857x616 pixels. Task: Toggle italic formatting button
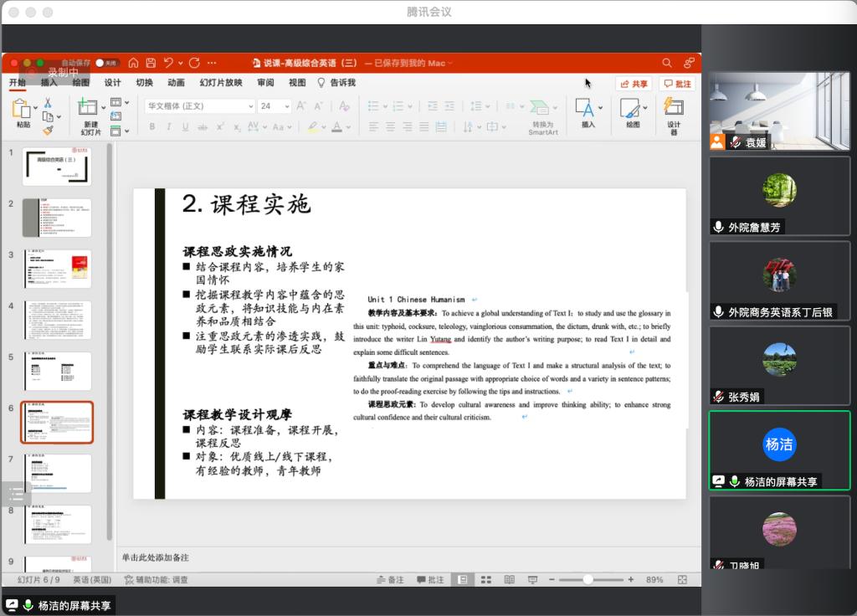click(x=168, y=127)
